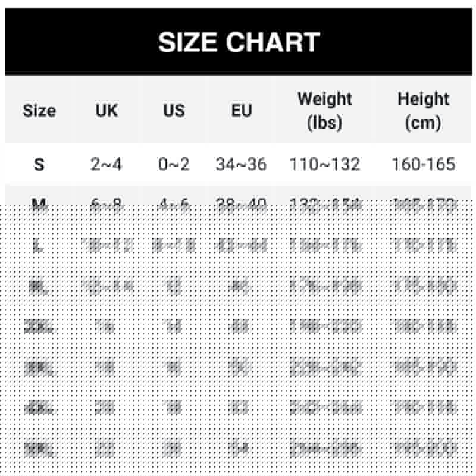Select the L size row label
476x476 pixels.
click(x=39, y=246)
